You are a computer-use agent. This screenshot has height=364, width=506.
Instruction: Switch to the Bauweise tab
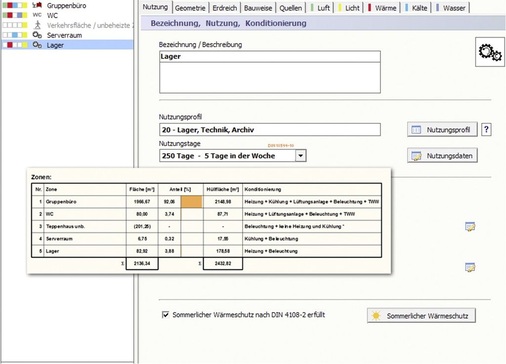pos(258,8)
